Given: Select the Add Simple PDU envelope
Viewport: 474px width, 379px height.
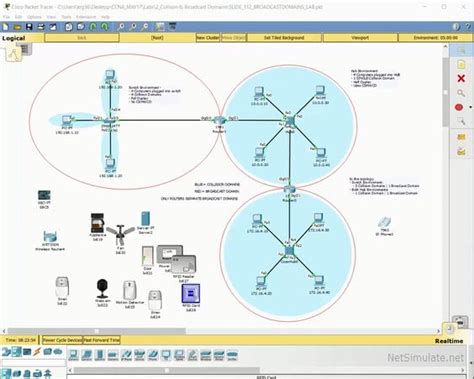Looking at the screenshot, I should 461,137.
